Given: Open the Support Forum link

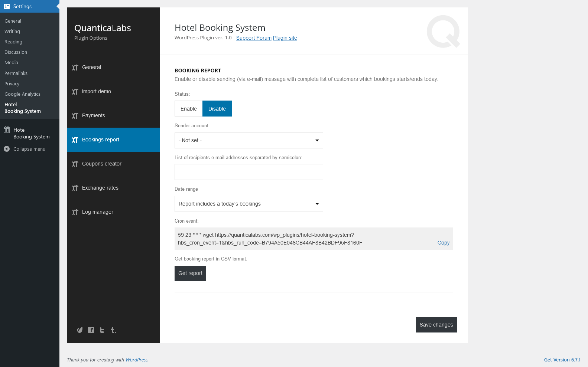Looking at the screenshot, I should point(254,38).
